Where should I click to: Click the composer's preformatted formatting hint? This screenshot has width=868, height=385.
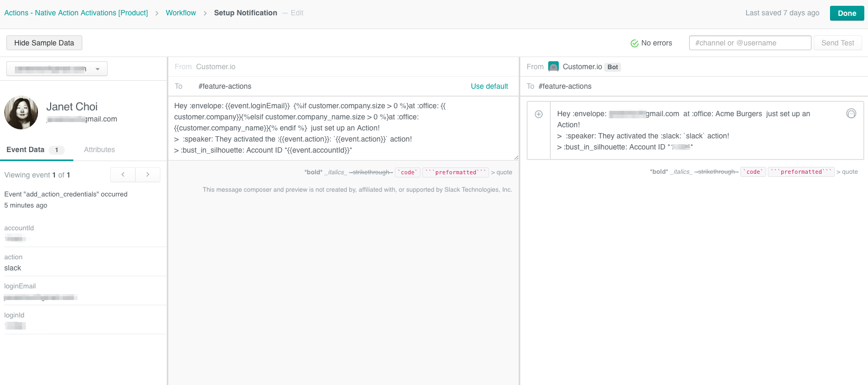point(455,172)
